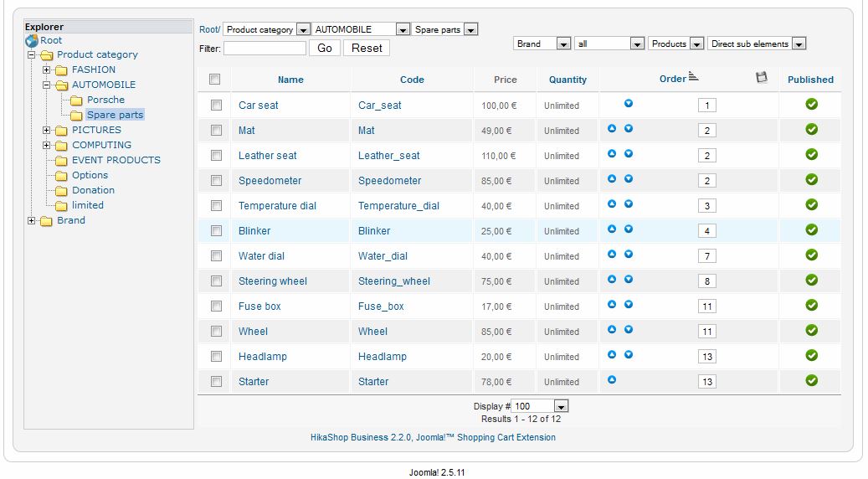Open the 'all' filter dropdown
This screenshot has width=868, height=479.
click(x=609, y=44)
